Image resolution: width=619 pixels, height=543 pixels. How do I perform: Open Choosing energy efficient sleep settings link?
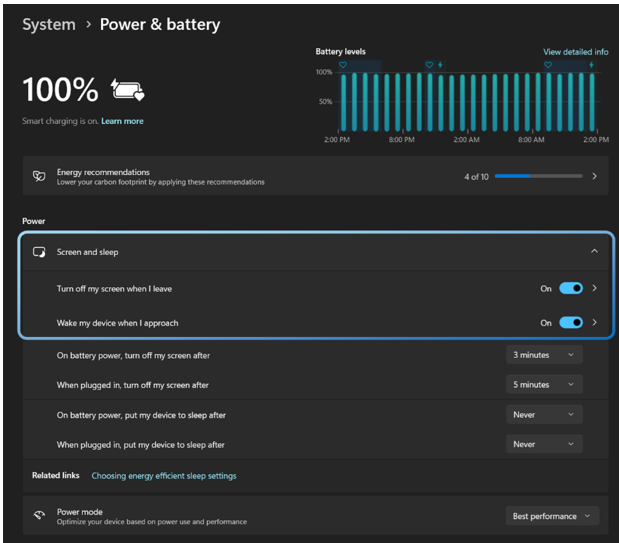164,476
